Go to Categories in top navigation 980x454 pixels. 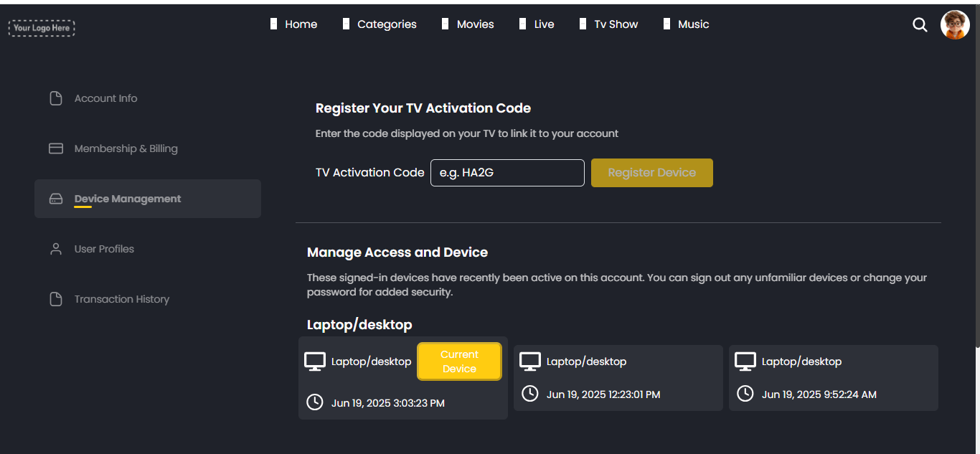pos(387,24)
